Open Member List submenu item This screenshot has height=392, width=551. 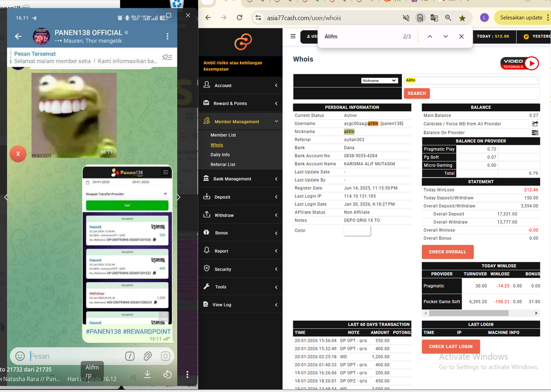tap(223, 135)
